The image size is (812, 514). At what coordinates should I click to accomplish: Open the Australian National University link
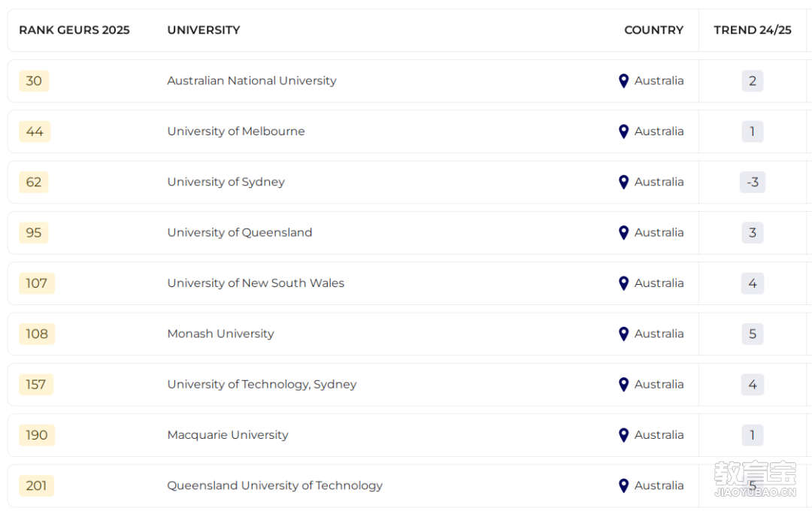pos(252,80)
